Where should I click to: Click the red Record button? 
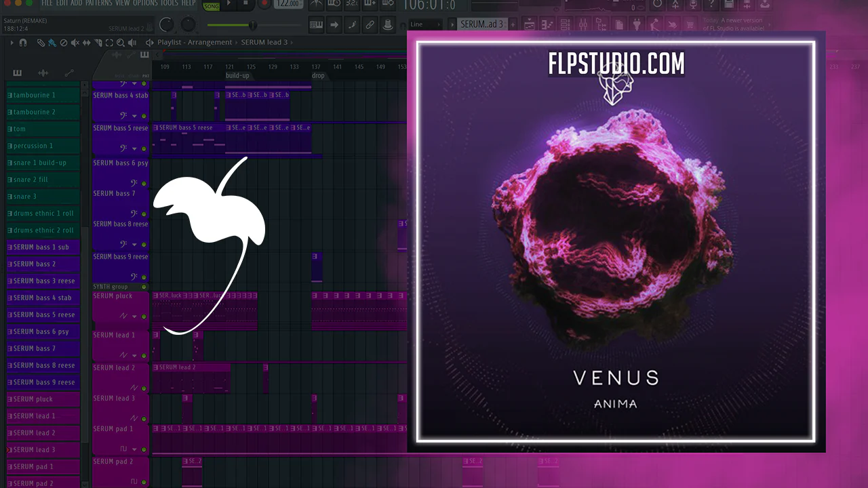click(x=264, y=4)
